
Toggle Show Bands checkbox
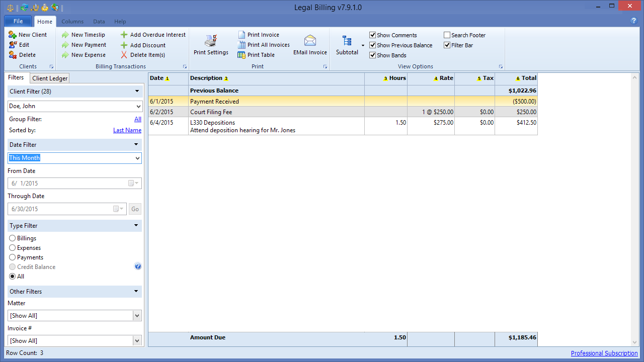click(373, 55)
